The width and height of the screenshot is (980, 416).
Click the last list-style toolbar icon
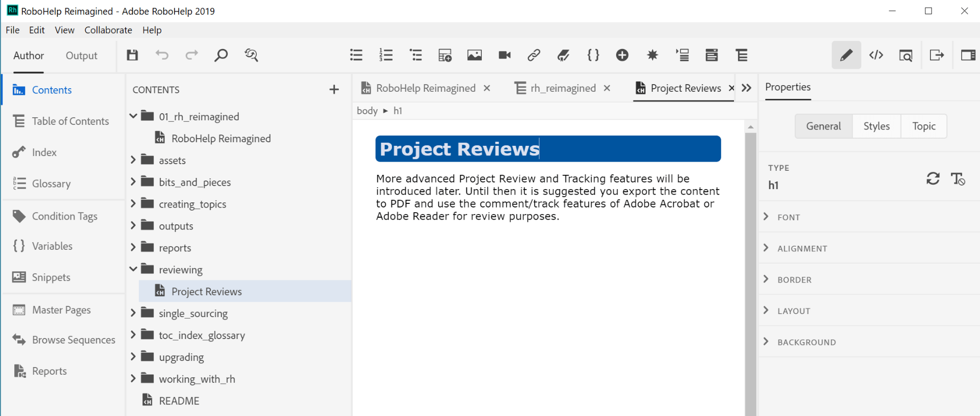(x=742, y=55)
